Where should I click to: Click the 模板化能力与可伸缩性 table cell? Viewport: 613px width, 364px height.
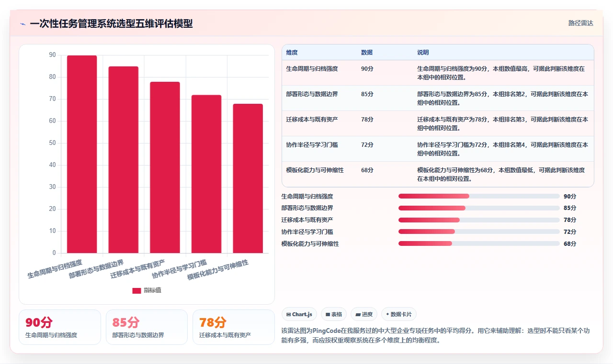319,174
